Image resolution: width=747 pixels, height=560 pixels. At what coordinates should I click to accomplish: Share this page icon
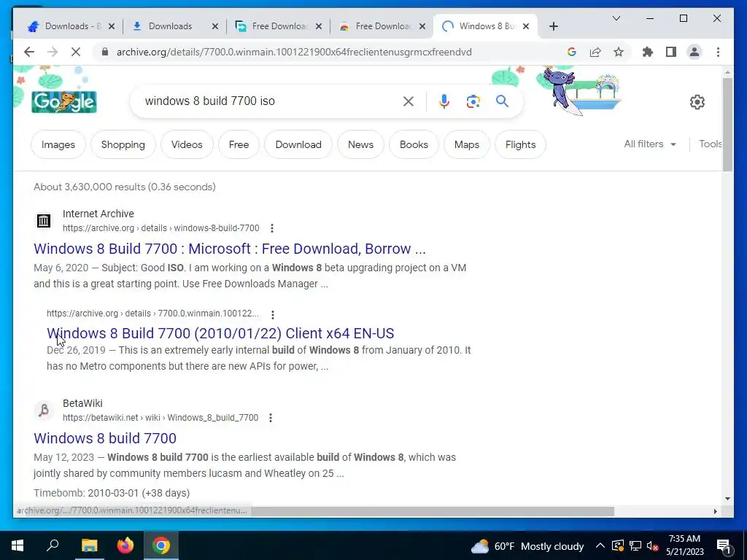[x=595, y=52]
